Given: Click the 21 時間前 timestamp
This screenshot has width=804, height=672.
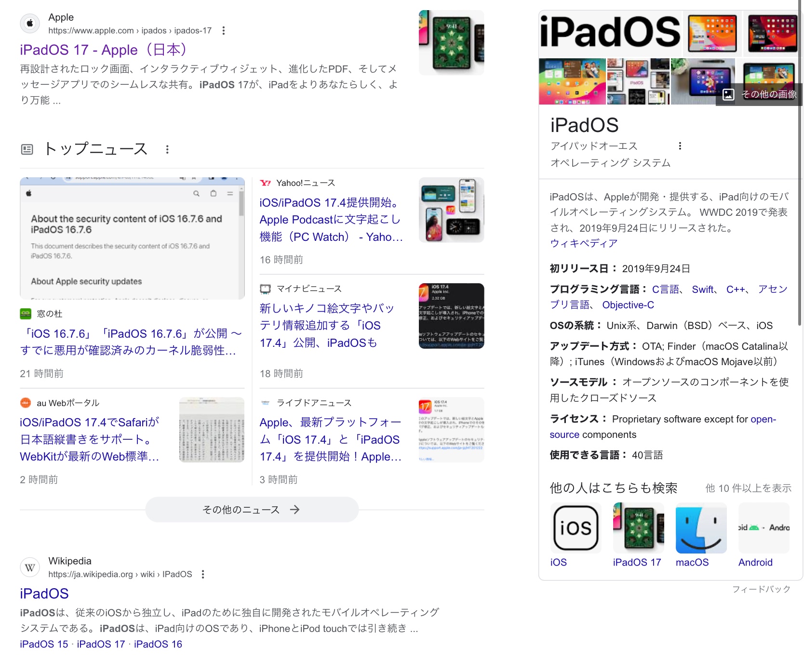Looking at the screenshot, I should point(41,374).
